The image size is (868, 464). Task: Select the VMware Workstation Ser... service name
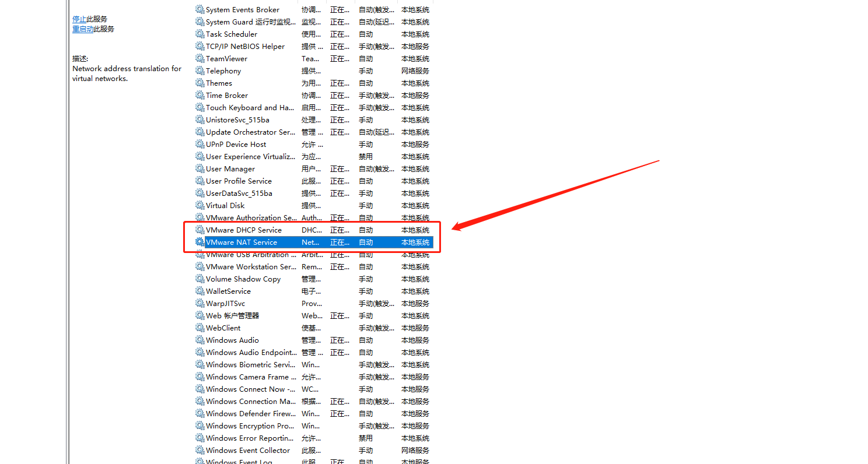click(251, 267)
